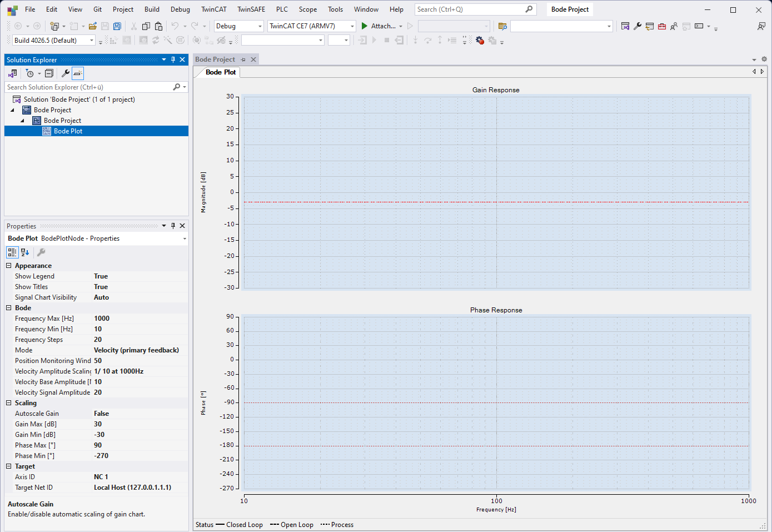
Task: Click the Show Legend value True
Action: 140,276
